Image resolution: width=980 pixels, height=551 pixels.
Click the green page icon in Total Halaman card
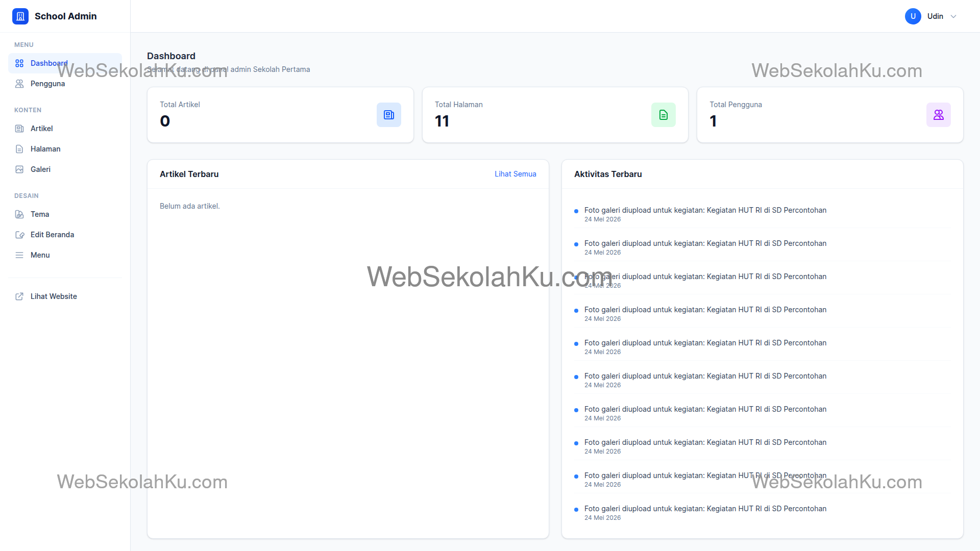point(664,115)
